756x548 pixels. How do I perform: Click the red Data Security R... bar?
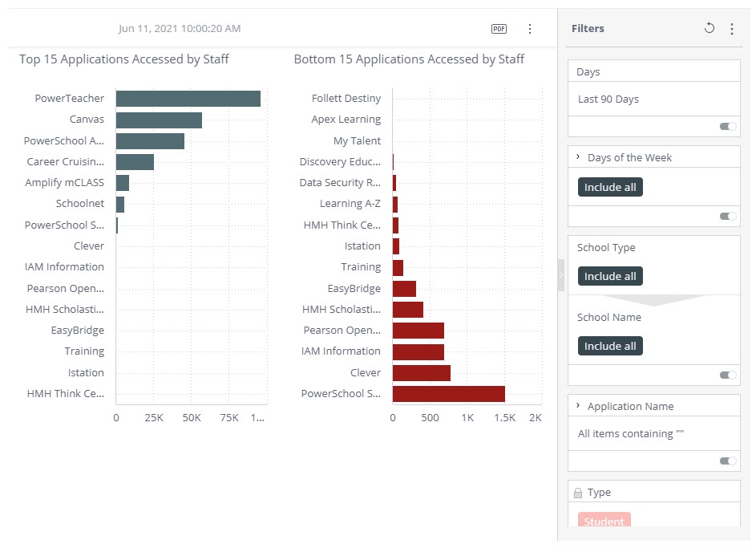pyautogui.click(x=394, y=183)
